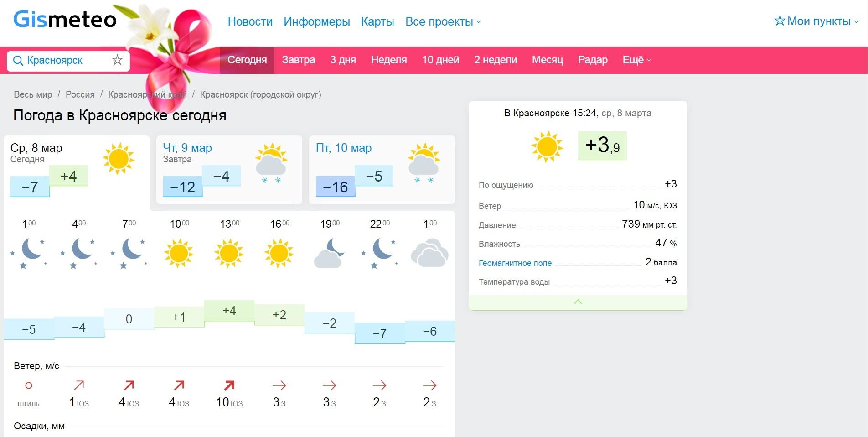Click the sun icon in current weather panel
The width and height of the screenshot is (868, 437).
tap(547, 146)
